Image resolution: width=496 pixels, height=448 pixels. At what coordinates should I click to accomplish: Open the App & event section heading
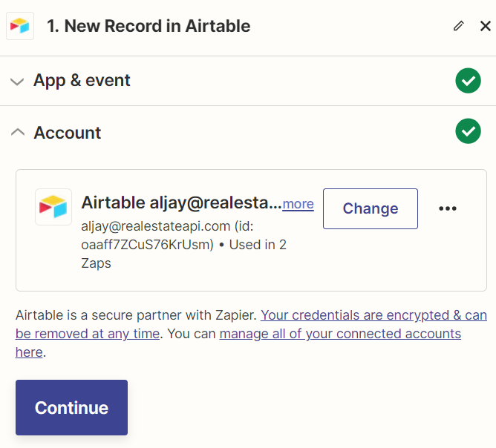[x=82, y=80]
